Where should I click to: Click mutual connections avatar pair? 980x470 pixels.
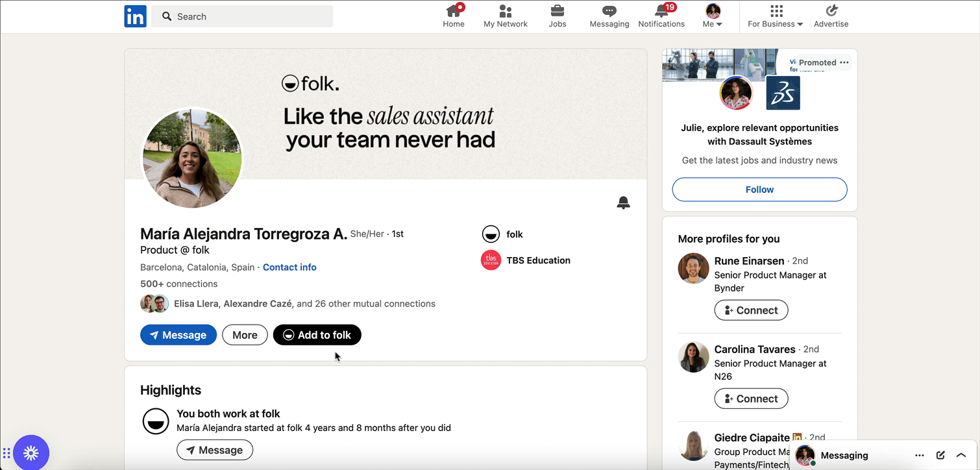[154, 303]
